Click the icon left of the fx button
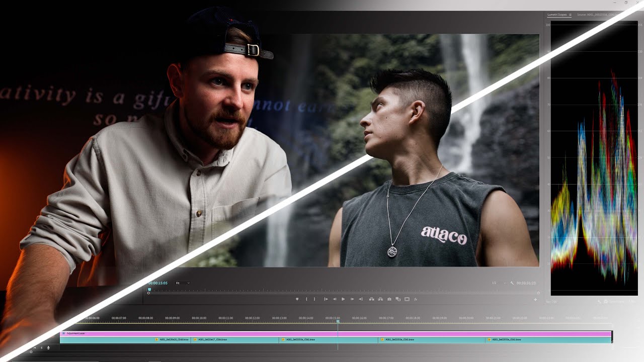 (x=407, y=299)
